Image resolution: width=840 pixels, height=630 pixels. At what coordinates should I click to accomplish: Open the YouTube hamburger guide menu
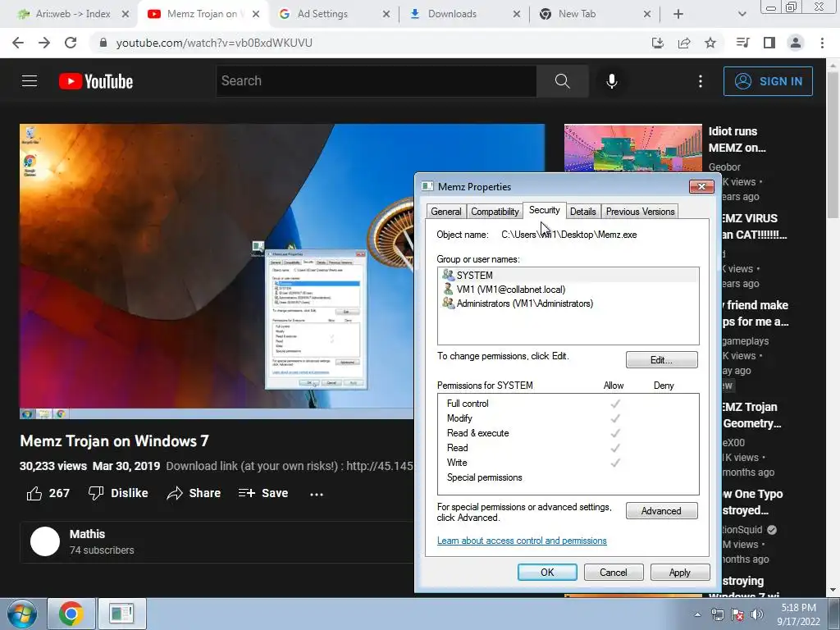point(30,81)
